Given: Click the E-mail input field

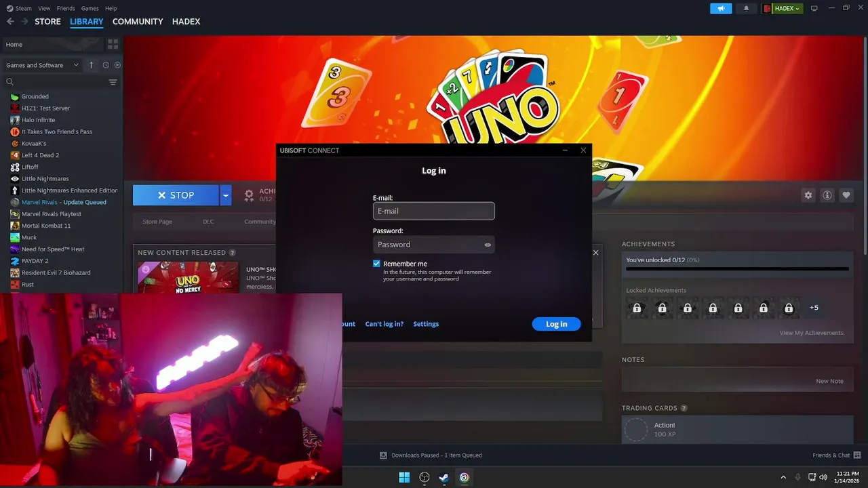Looking at the screenshot, I should tap(434, 211).
